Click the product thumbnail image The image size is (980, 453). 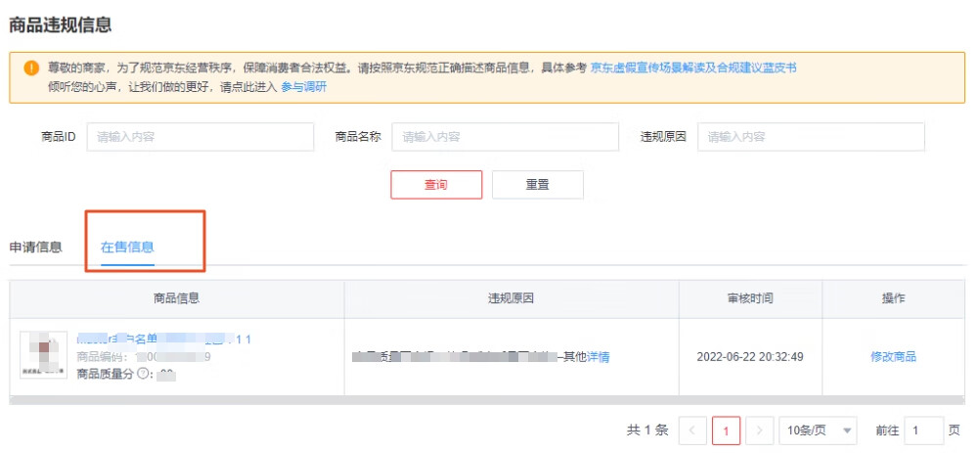pyautogui.click(x=44, y=355)
